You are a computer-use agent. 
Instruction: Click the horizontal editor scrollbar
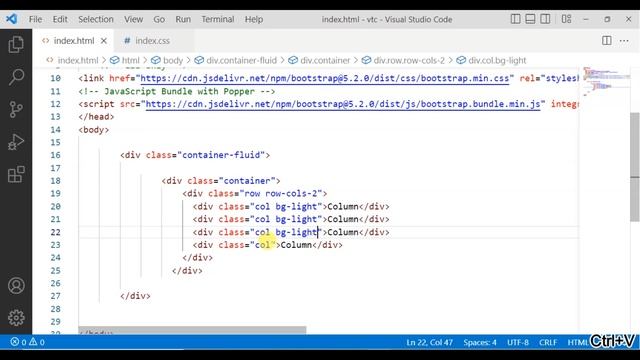[x=192, y=330]
